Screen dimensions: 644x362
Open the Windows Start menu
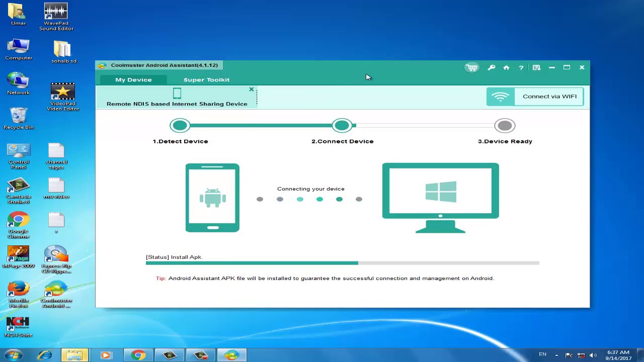[14, 355]
